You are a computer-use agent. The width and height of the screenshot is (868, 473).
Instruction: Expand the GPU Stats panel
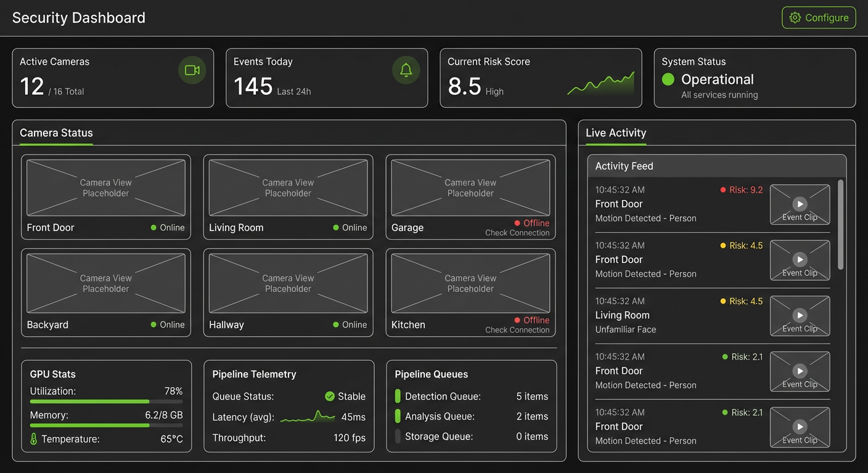coord(52,374)
